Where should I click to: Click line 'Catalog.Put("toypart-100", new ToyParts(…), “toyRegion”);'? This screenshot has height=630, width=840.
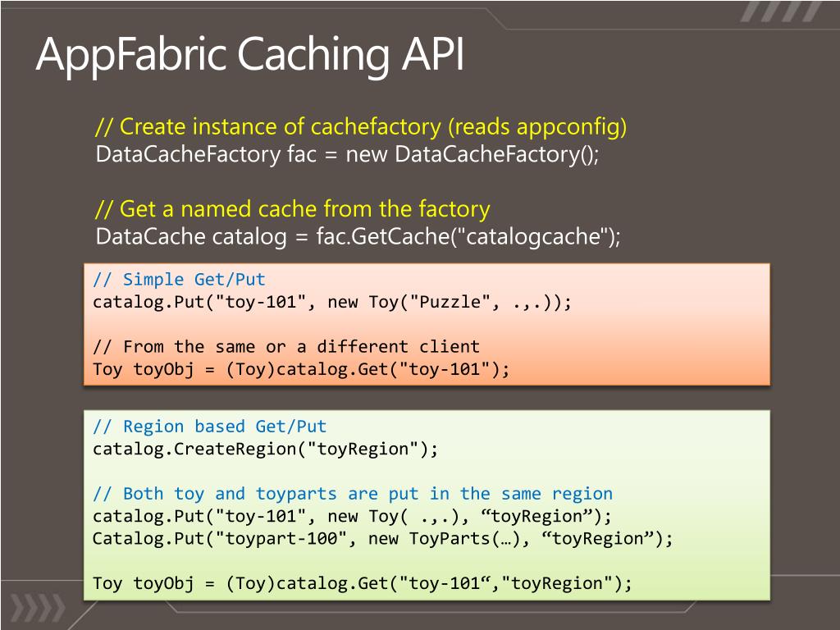coord(382,539)
